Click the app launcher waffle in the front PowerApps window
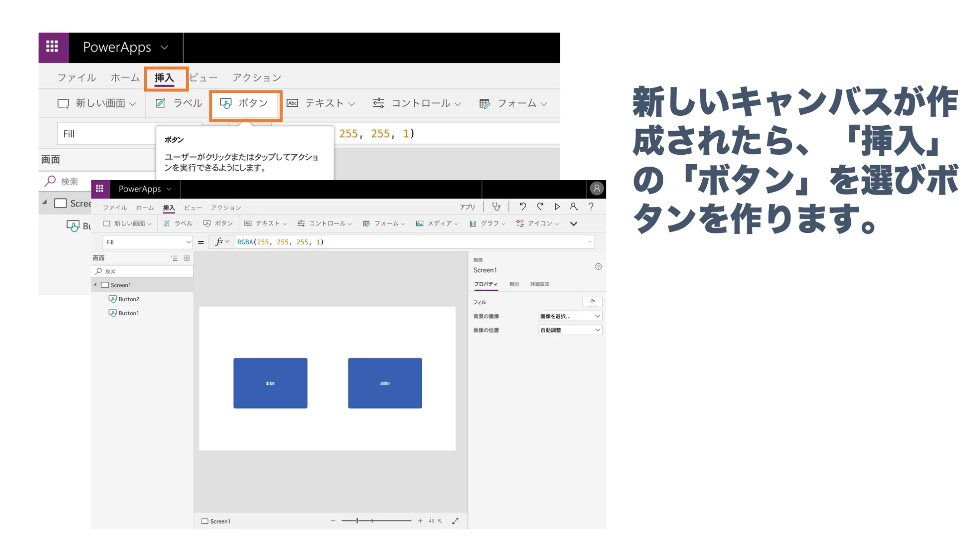The width and height of the screenshot is (980, 551). pos(99,188)
